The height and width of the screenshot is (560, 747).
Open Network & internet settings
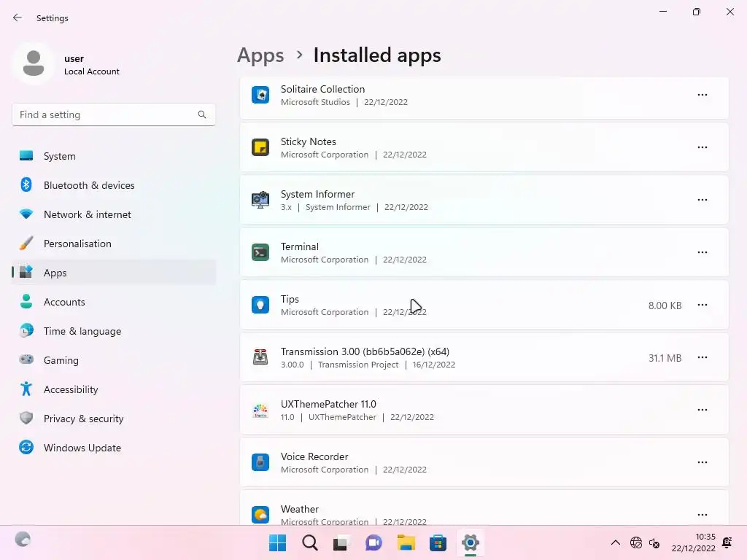point(113,214)
